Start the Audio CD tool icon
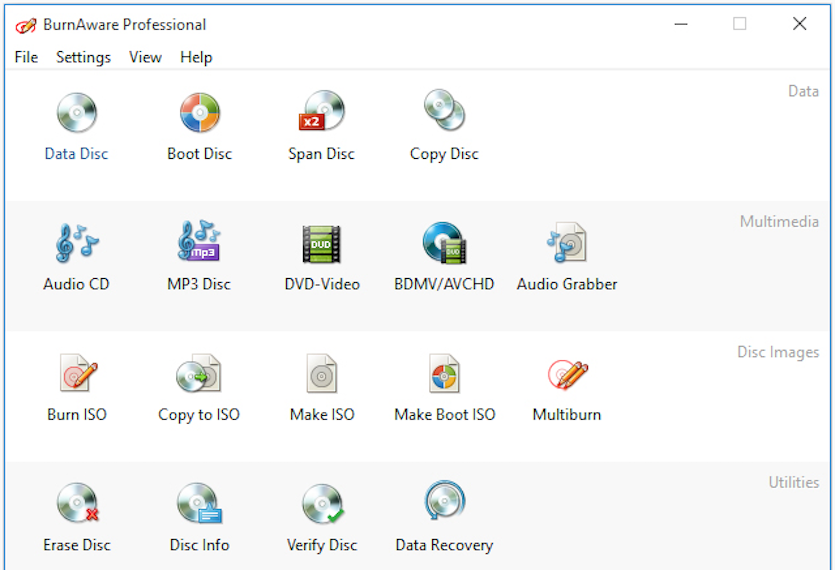The width and height of the screenshot is (835, 570). (77, 243)
